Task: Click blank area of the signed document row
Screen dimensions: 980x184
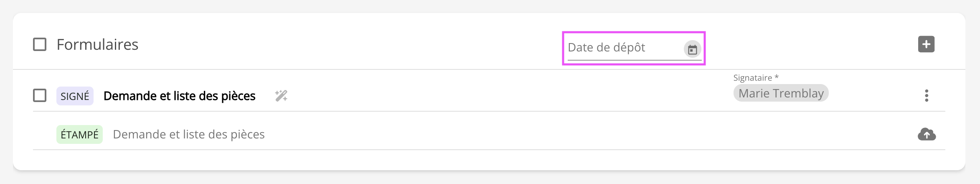Action: click(x=501, y=96)
